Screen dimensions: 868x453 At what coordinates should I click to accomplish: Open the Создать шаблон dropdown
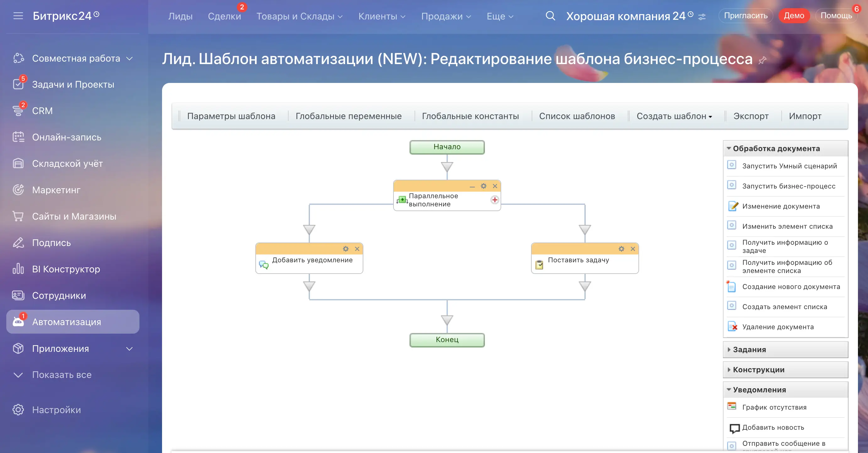point(674,116)
